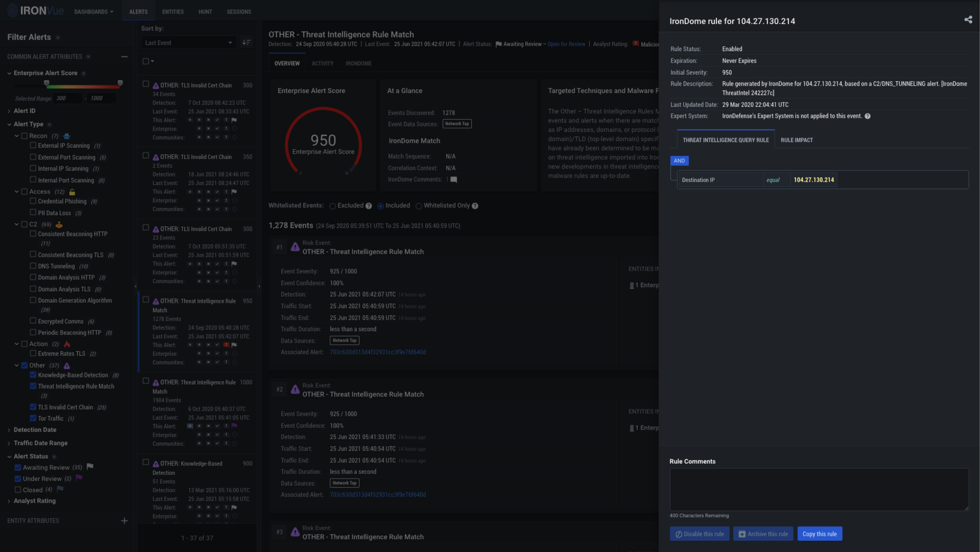Viewport: 980px width, 552px height.
Task: Check the Closed alert status checkbox
Action: (x=18, y=490)
